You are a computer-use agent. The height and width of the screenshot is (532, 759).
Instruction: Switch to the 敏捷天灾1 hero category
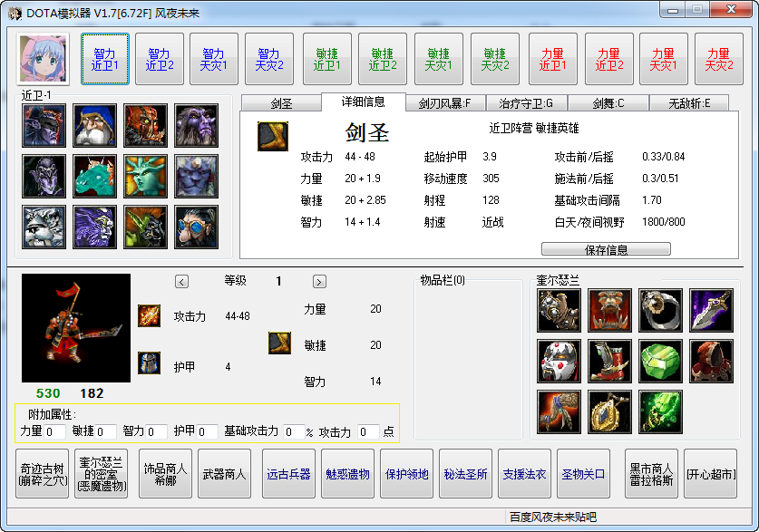pos(439,58)
